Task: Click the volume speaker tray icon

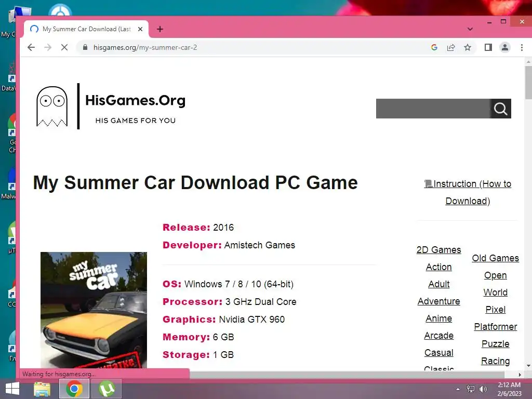Action: pyautogui.click(x=483, y=389)
